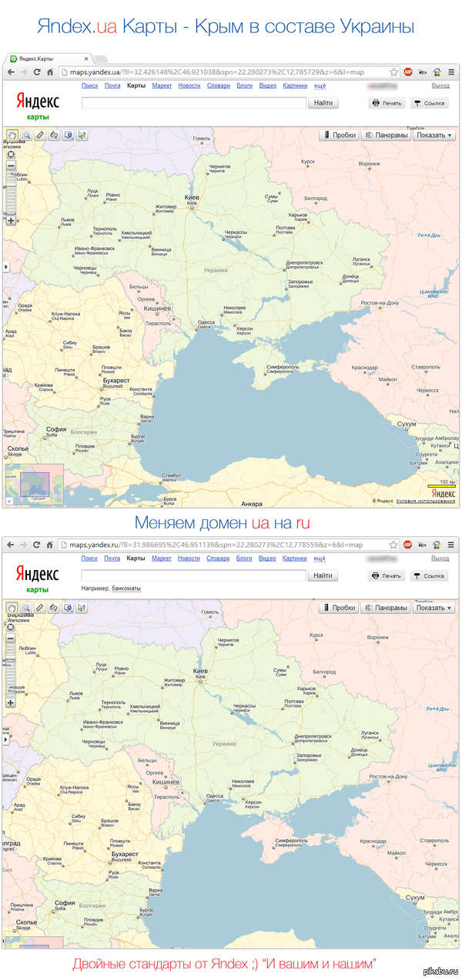Select the ruler distance tool in the yandex.ru map
The image size is (462, 980).
(40, 608)
